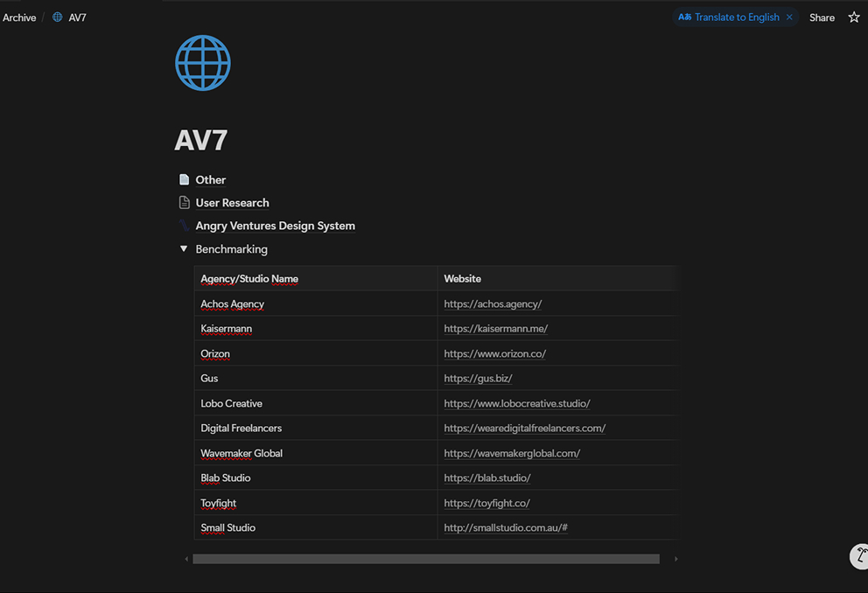Open the smallstudio.com.au link
This screenshot has height=593, width=868.
506,527
